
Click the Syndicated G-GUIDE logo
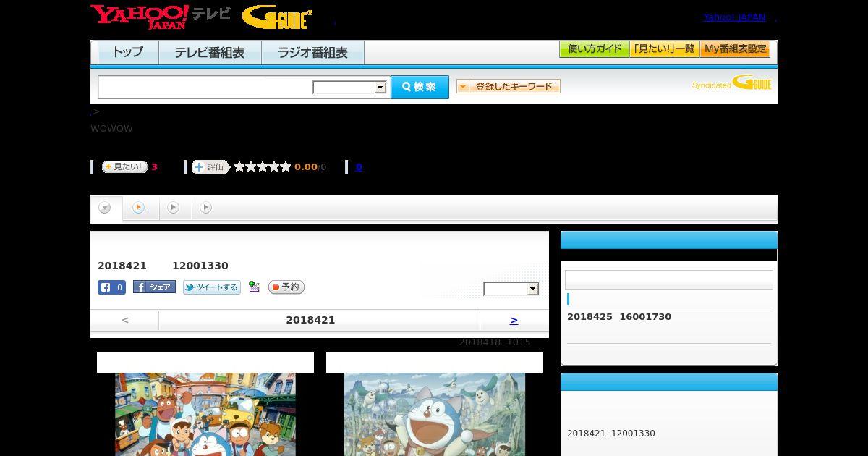tap(732, 83)
